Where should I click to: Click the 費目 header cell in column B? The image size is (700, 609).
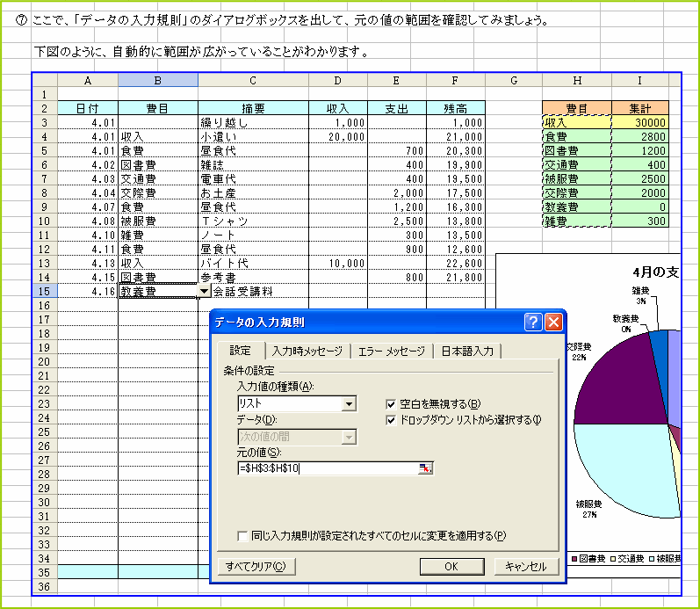click(158, 108)
